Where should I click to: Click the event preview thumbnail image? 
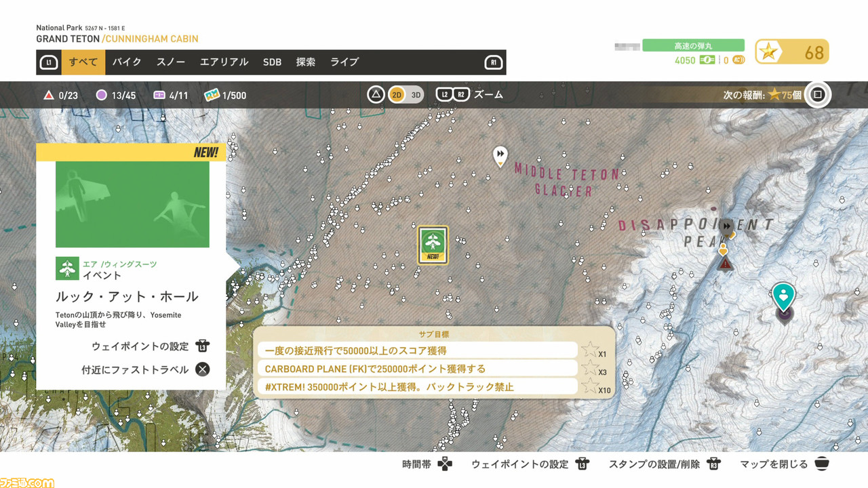click(x=132, y=204)
